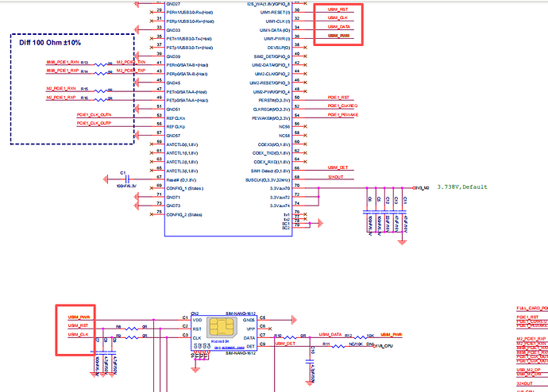Click the 32KOUT net label near SUSCLK
The width and height of the screenshot is (548, 392).
tap(334, 176)
